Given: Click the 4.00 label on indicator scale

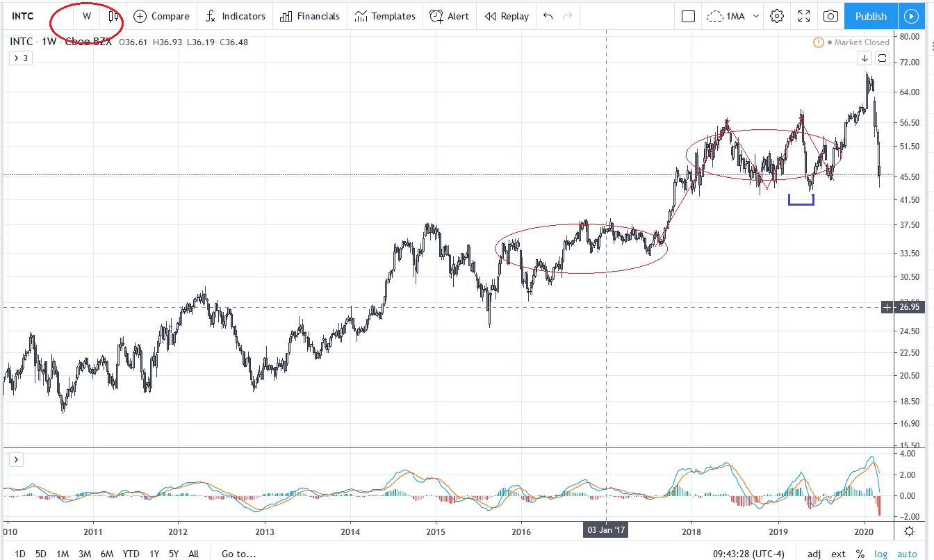Looking at the screenshot, I should pyautogui.click(x=907, y=454).
